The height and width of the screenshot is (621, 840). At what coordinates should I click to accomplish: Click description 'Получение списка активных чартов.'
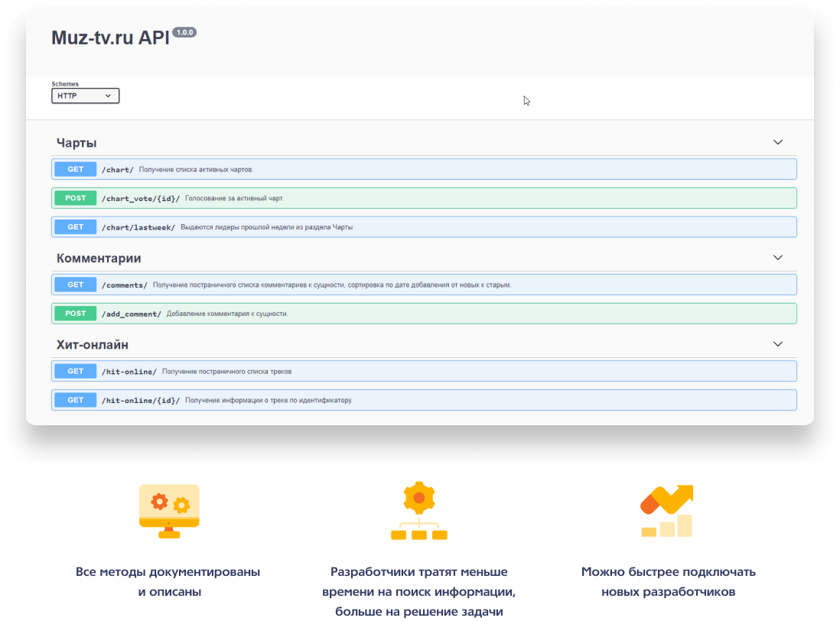point(196,170)
